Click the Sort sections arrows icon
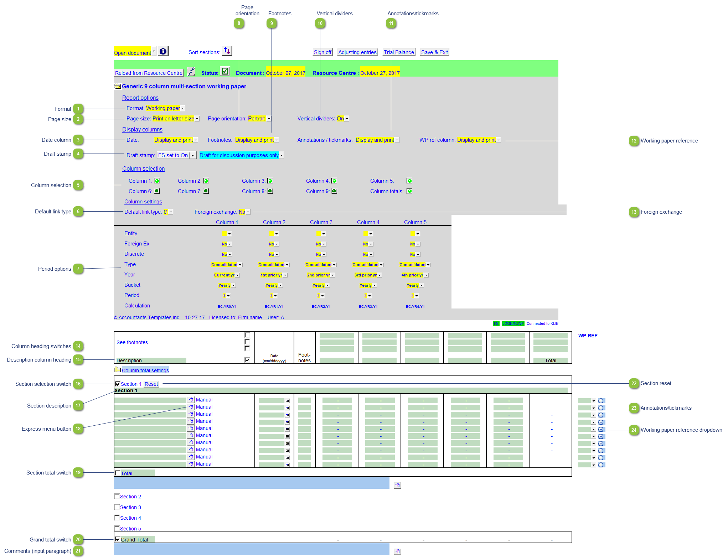Viewport: 728px width, 560px height. click(x=227, y=51)
